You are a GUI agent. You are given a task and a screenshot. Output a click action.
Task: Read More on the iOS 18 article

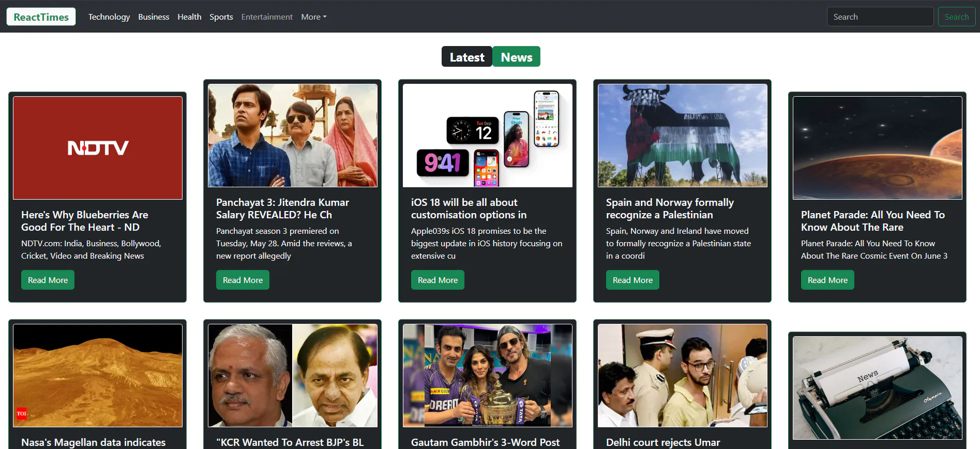438,280
